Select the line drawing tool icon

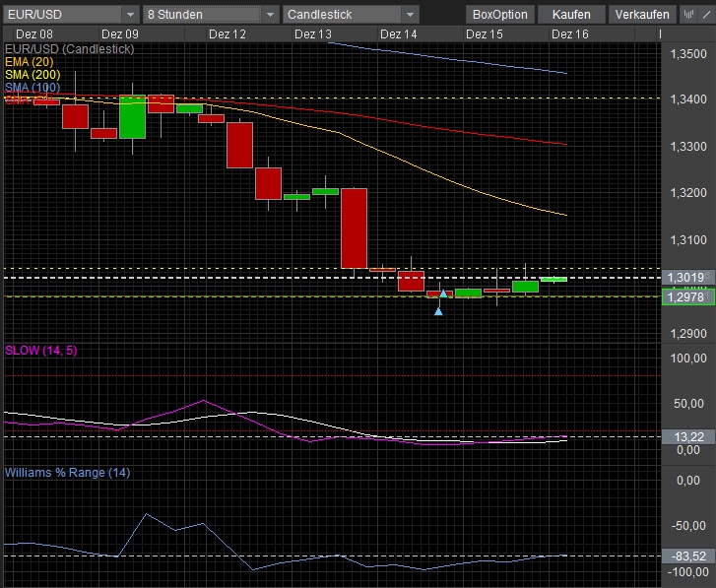[706, 15]
